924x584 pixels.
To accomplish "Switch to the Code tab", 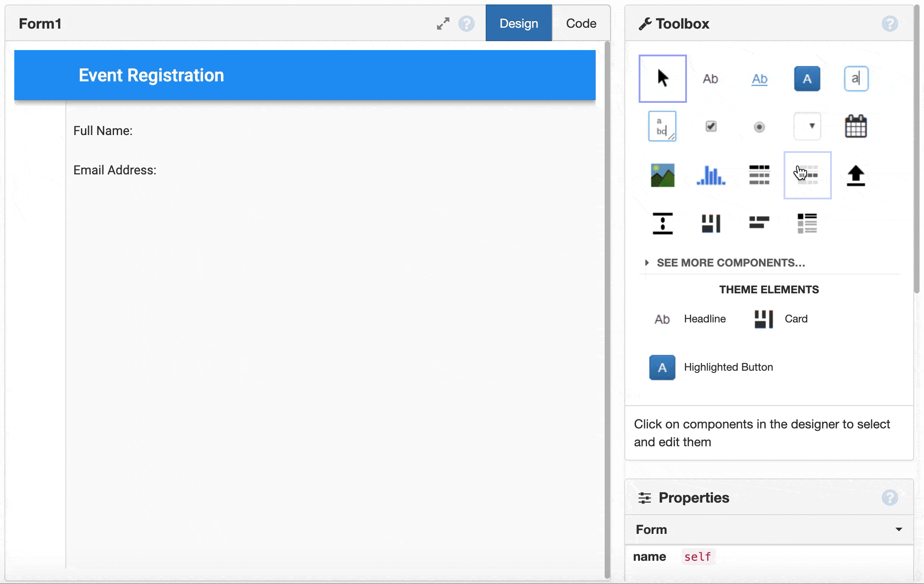I will (x=581, y=23).
